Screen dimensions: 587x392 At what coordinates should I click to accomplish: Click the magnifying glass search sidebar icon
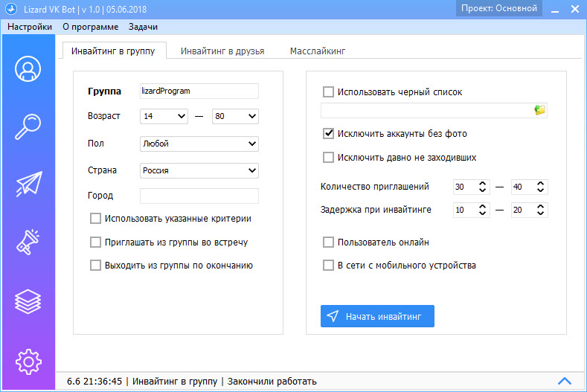point(28,126)
